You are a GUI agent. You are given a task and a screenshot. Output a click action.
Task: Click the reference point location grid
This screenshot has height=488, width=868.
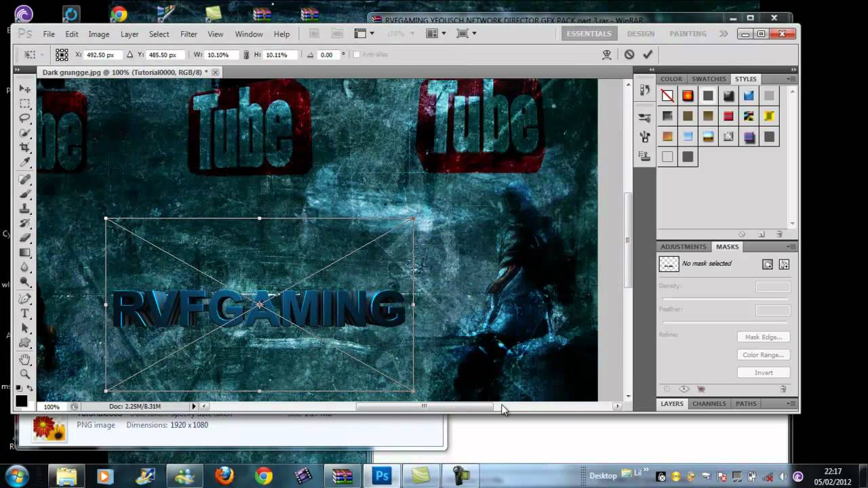(x=62, y=55)
